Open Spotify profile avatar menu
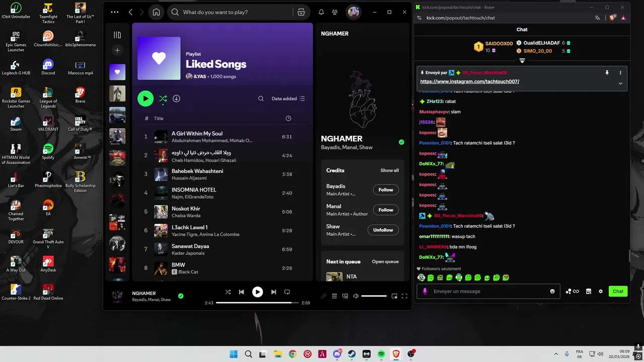 pyautogui.click(x=354, y=12)
